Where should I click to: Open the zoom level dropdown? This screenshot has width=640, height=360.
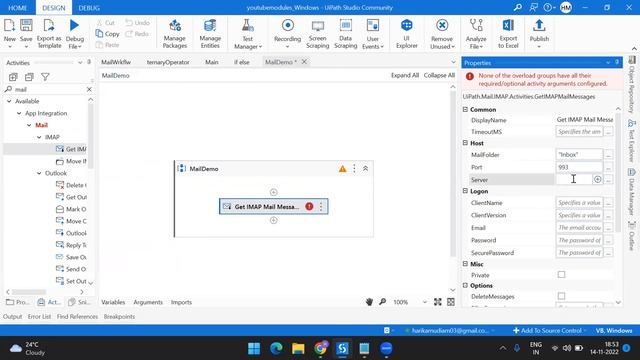click(424, 302)
